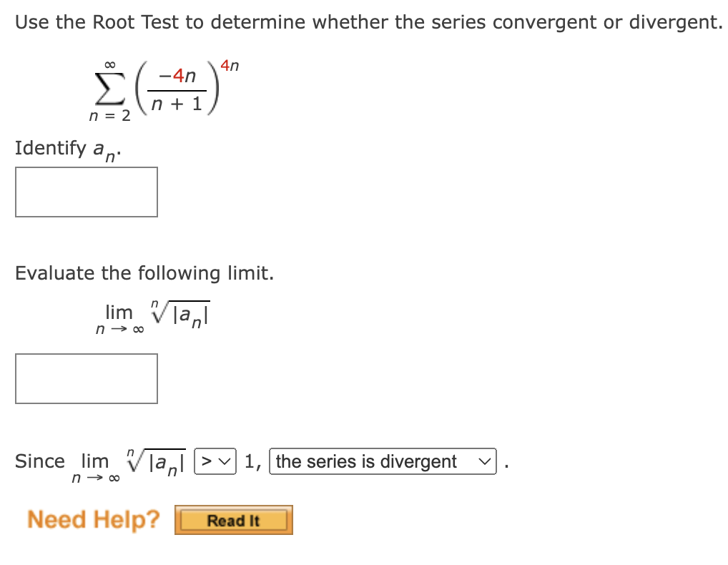Click the Root Test question prompt text

coord(368,21)
